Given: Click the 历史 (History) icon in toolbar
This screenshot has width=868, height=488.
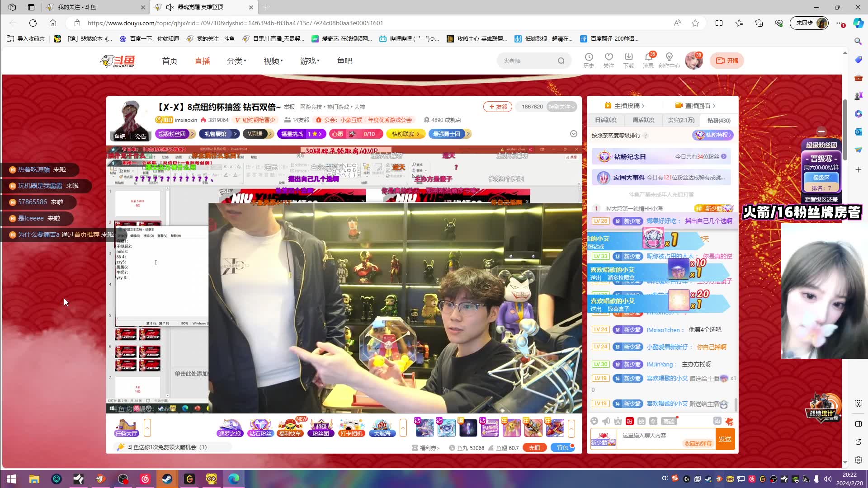Looking at the screenshot, I should click(x=589, y=60).
